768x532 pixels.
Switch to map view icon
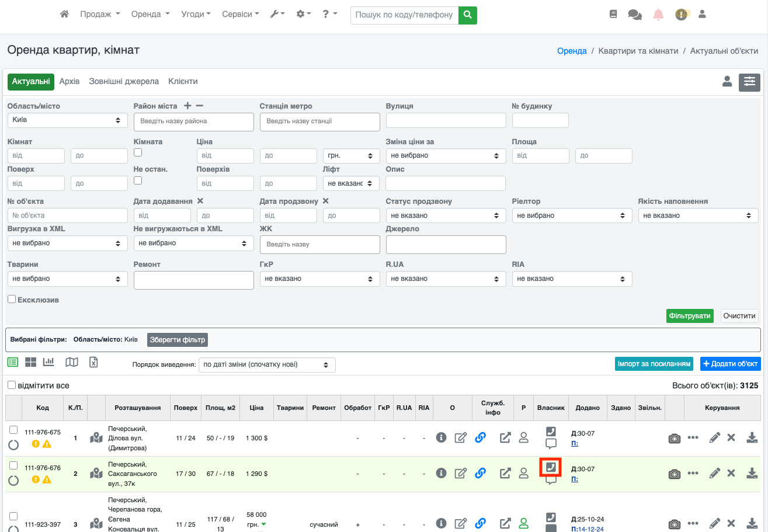point(72,362)
